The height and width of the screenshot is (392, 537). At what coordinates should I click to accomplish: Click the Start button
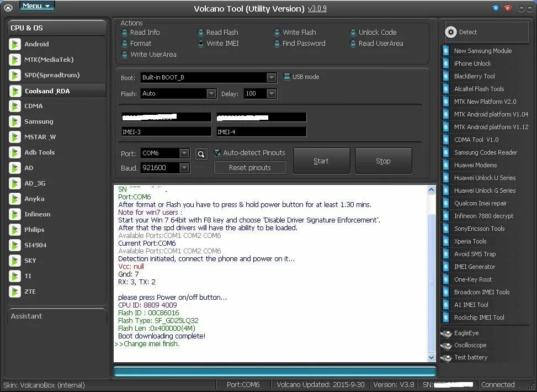tap(322, 161)
